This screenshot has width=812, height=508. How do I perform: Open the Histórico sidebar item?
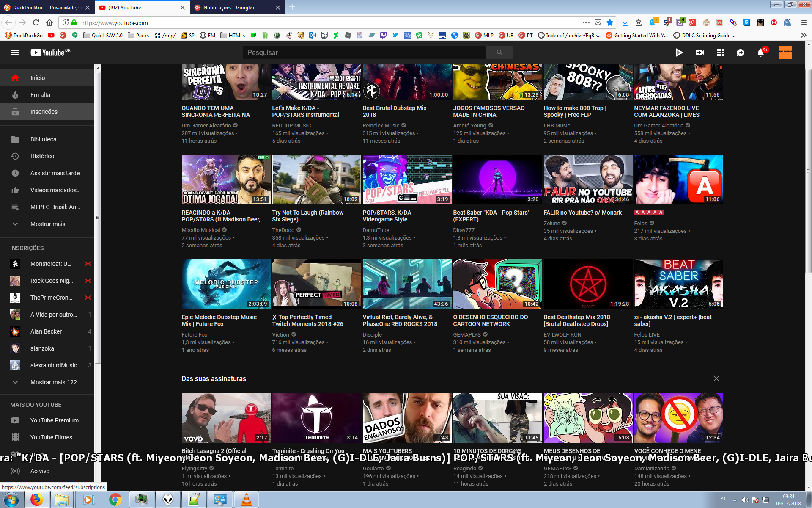tap(42, 156)
